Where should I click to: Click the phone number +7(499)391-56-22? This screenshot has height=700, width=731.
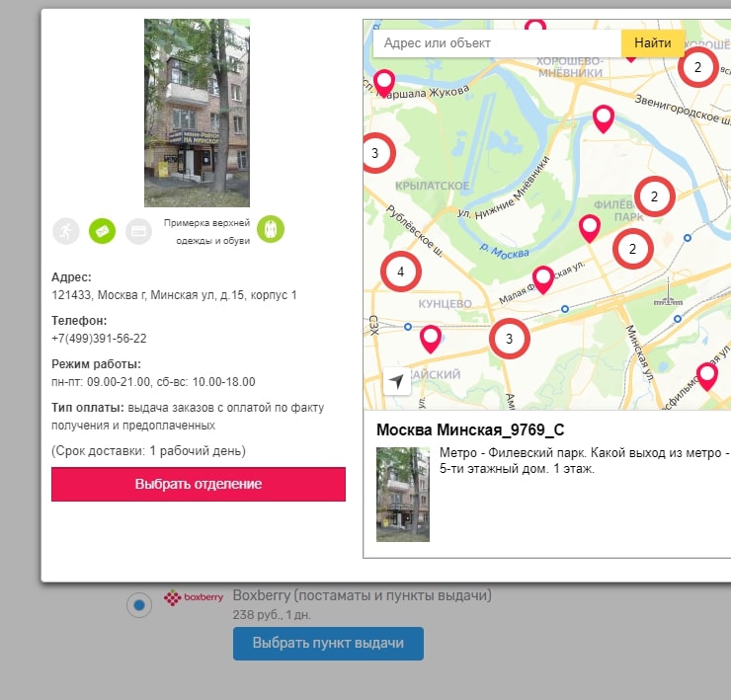coord(99,339)
